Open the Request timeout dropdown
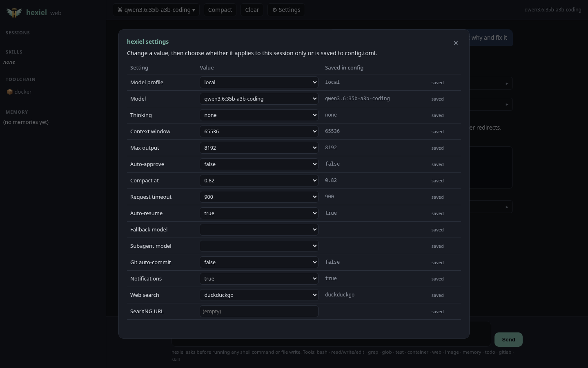The image size is (588, 368). (259, 197)
